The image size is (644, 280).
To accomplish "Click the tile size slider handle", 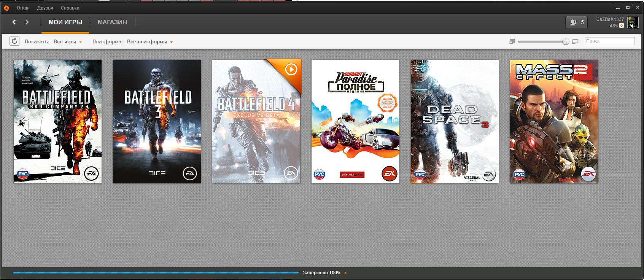I will [566, 41].
